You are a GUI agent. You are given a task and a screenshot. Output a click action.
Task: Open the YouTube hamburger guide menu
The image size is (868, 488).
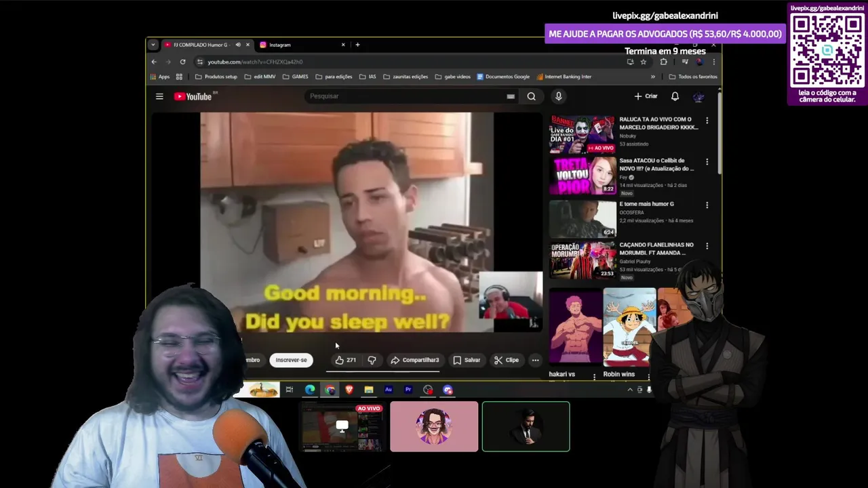tap(159, 96)
